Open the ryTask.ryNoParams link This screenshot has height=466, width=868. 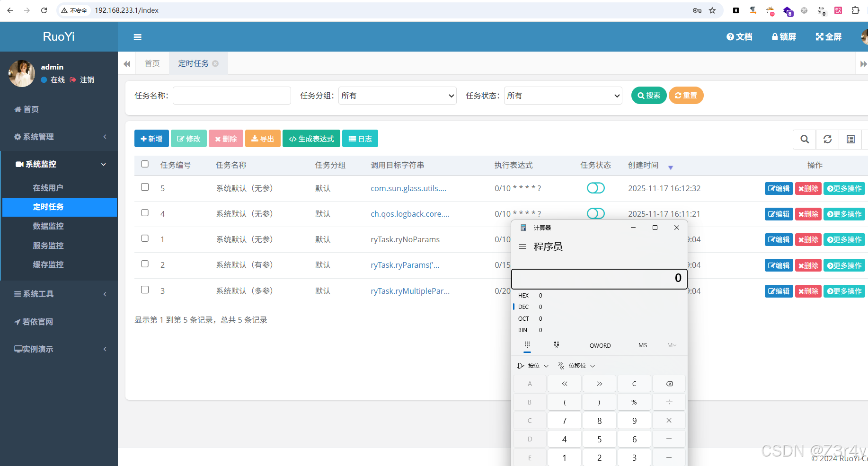405,239
